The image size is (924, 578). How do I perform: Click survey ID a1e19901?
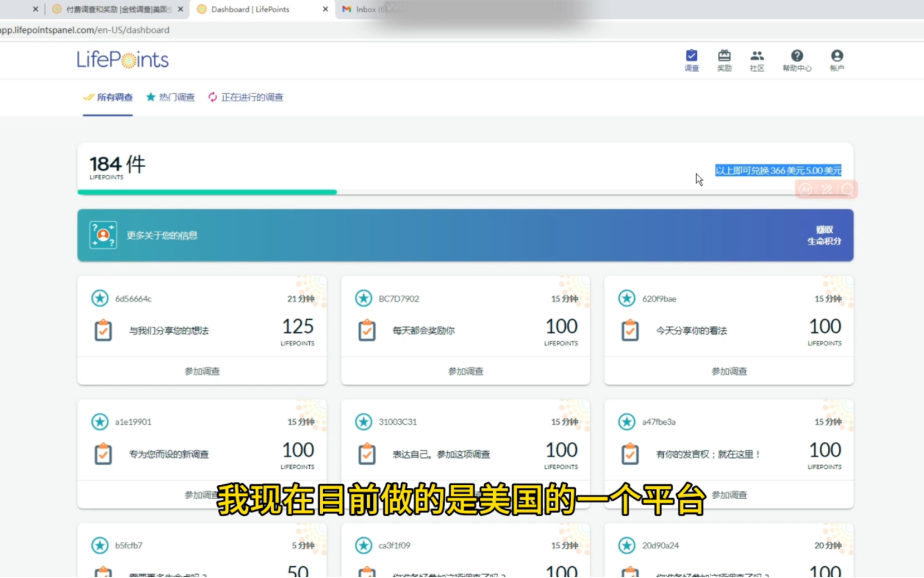133,422
